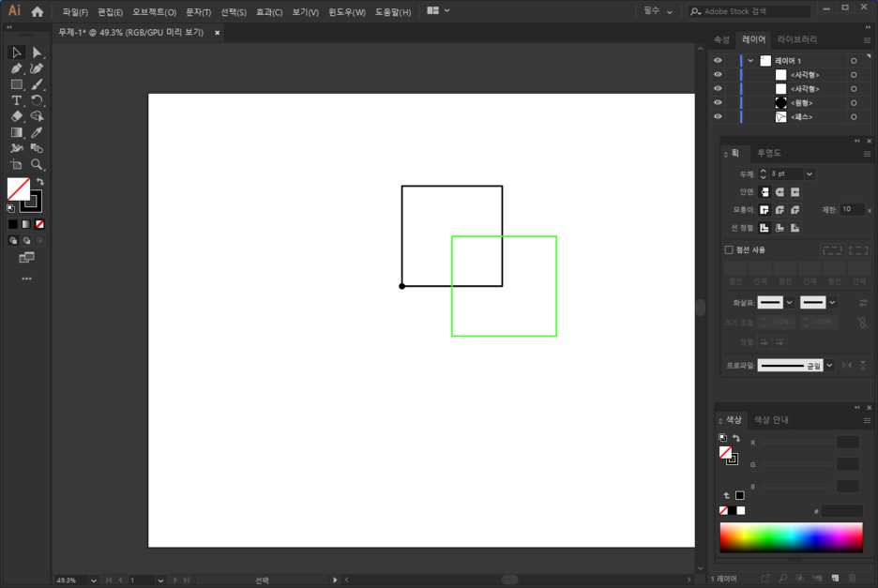Select the Curvature tool

point(37,68)
